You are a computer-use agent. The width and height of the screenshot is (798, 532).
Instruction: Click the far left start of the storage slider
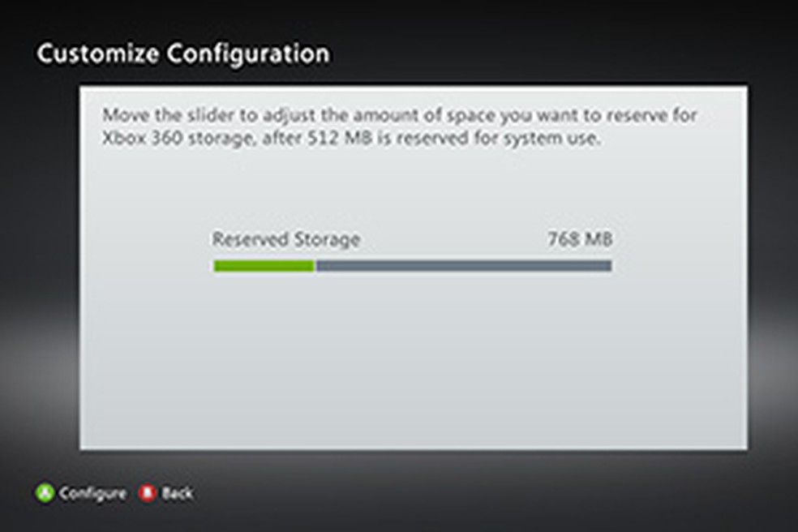click(x=216, y=266)
